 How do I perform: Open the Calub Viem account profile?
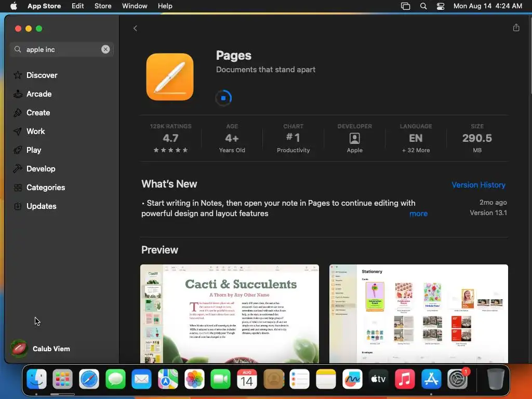click(41, 349)
